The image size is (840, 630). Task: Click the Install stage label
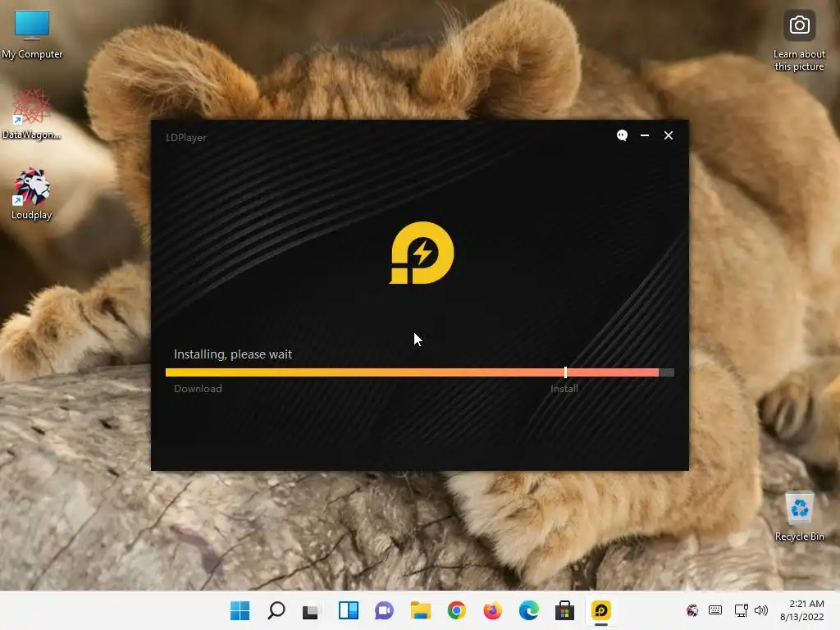(x=564, y=389)
